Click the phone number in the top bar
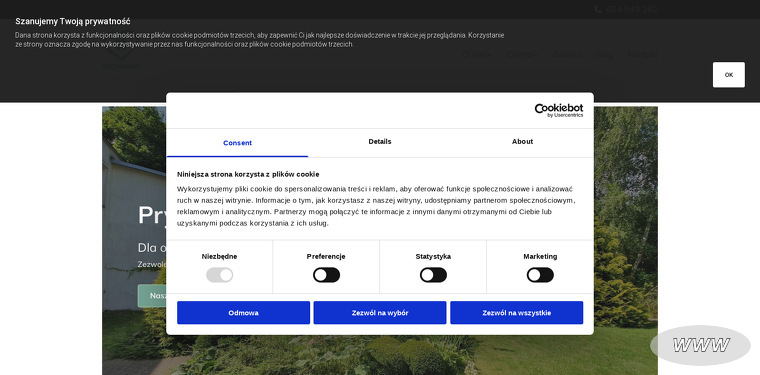This screenshot has height=375, width=760. 626,10
